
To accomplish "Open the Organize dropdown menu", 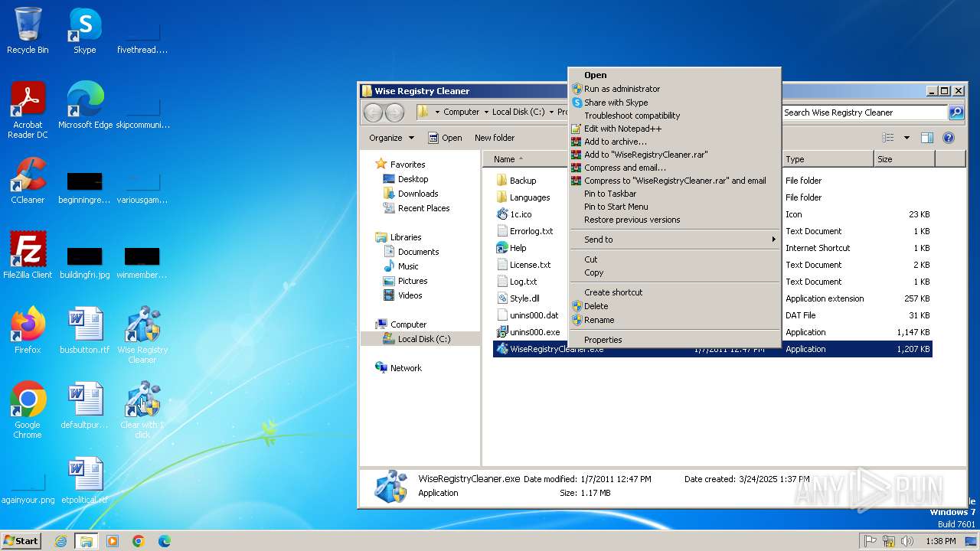I will coord(391,138).
